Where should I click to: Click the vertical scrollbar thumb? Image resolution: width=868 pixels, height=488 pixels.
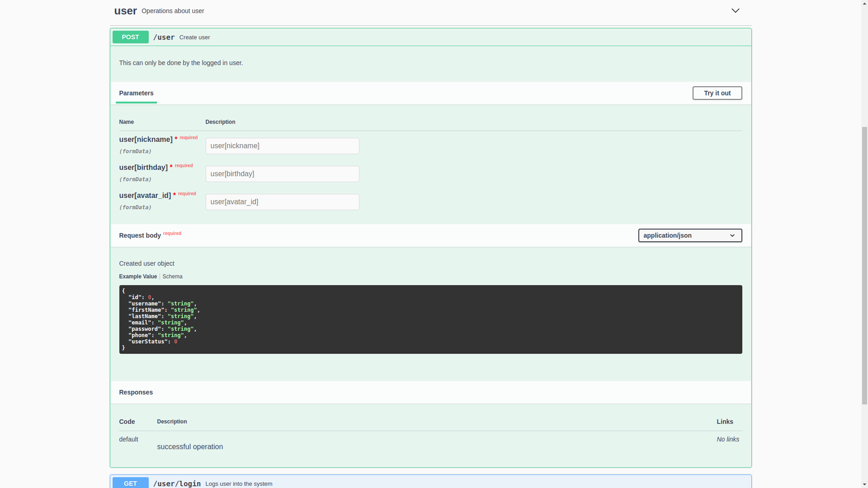[x=864, y=266]
